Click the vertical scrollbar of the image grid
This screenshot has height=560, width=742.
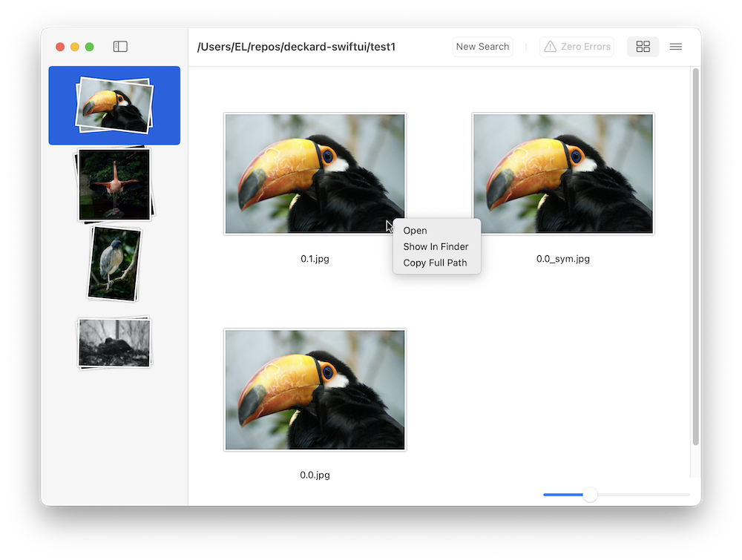[x=696, y=257]
